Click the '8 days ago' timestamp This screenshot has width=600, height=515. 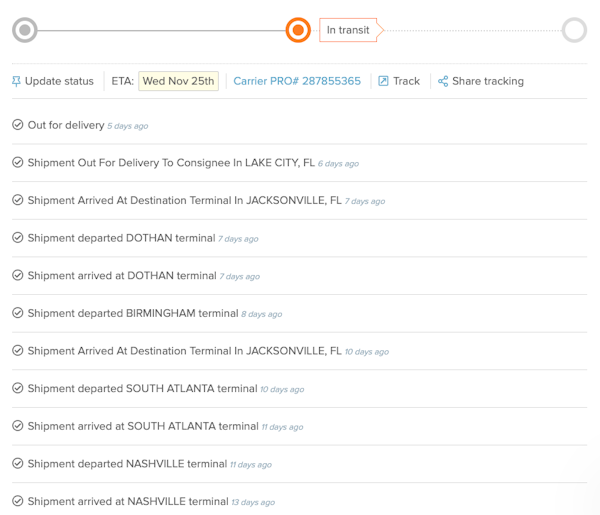point(262,314)
